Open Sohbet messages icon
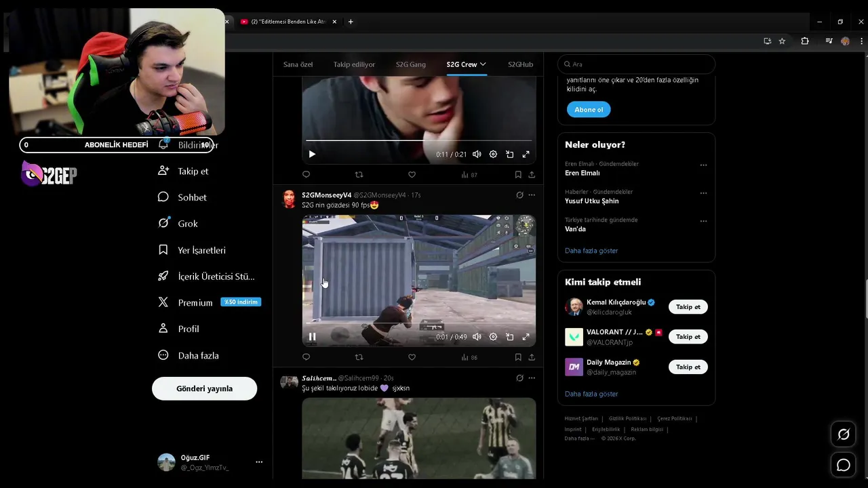The image size is (868, 488). (163, 197)
